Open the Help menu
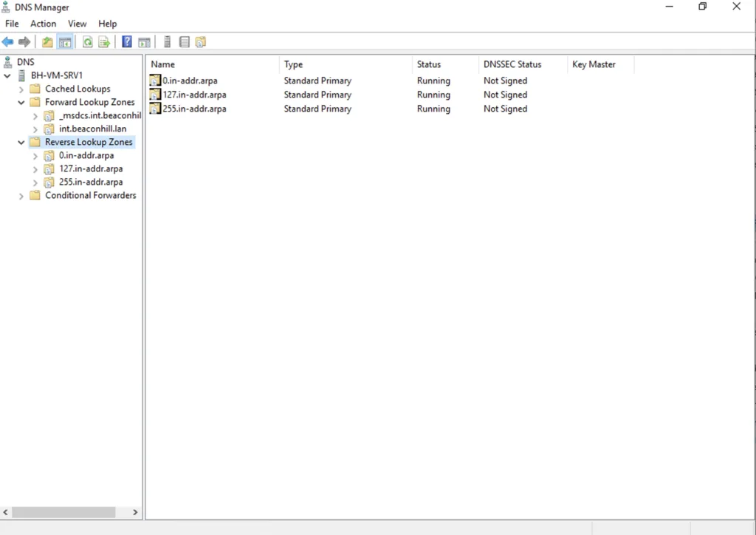The image size is (756, 535). tap(108, 24)
